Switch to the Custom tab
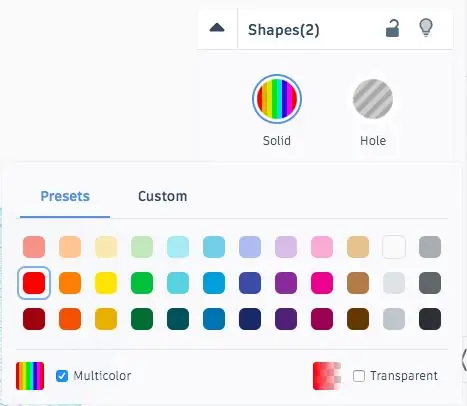This screenshot has width=467, height=406. 163,196
